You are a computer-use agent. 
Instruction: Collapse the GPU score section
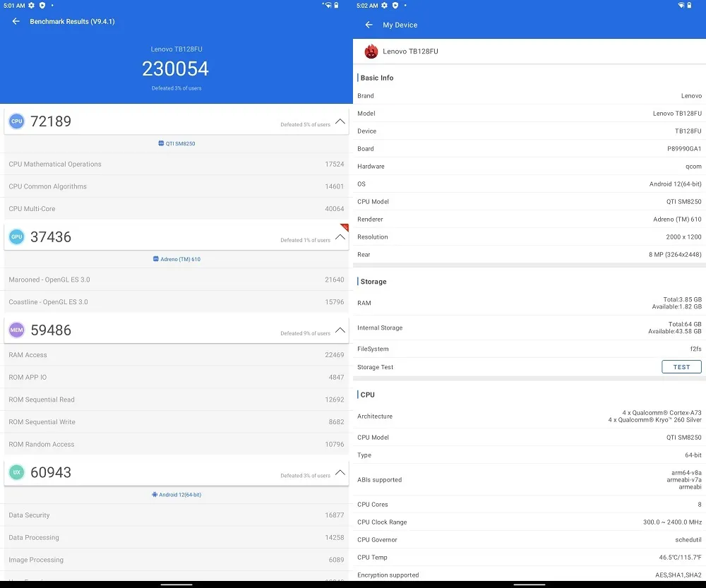340,237
